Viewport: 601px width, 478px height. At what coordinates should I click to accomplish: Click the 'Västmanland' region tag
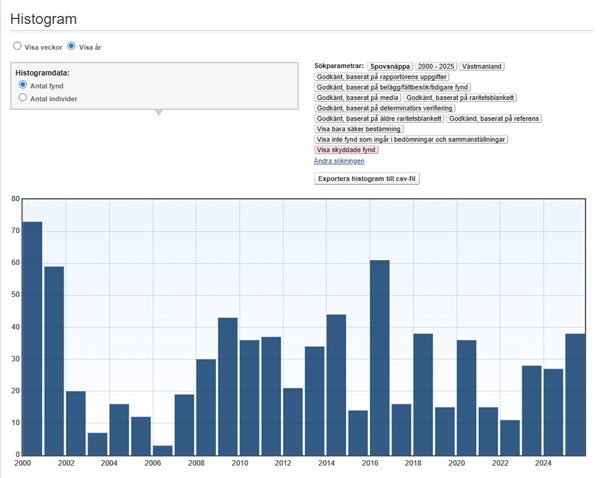482,66
